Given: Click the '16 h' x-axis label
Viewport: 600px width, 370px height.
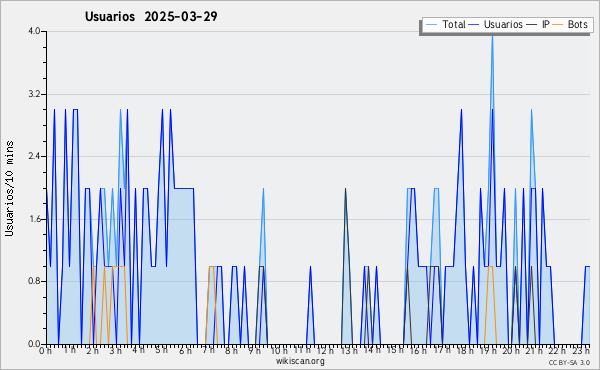Looking at the screenshot, I should point(418,351).
